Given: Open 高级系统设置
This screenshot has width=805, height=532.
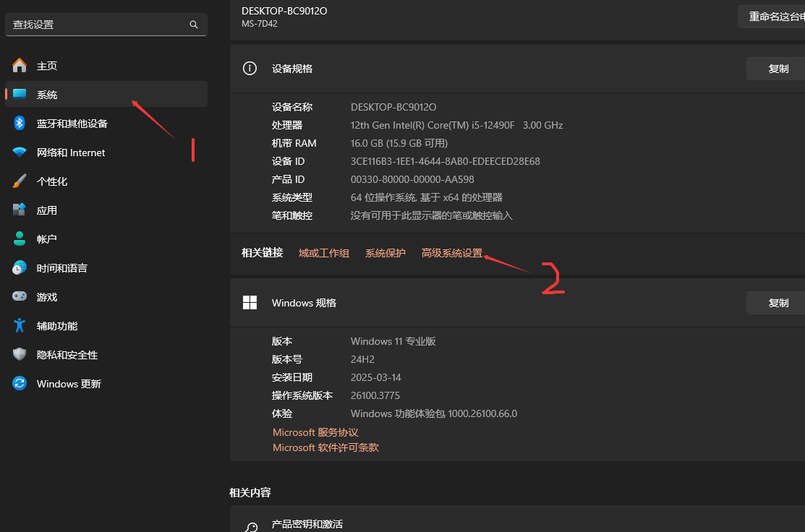Looking at the screenshot, I should coord(451,253).
